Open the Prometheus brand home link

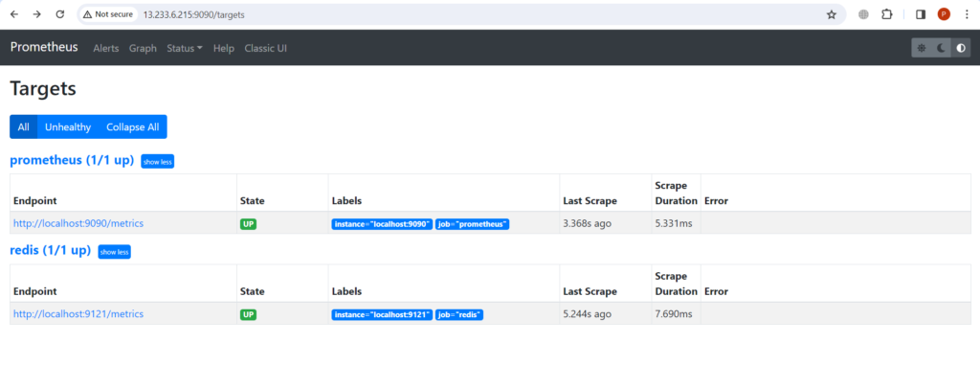pos(44,47)
